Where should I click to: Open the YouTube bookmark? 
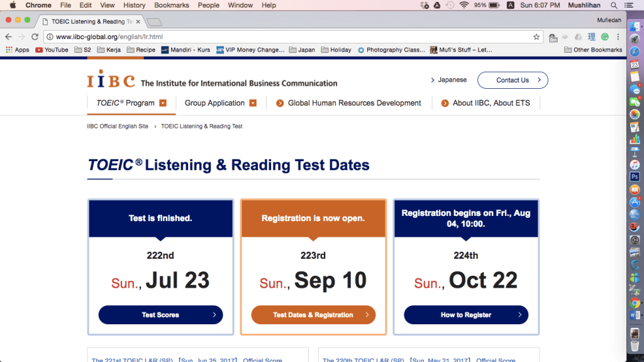(52, 50)
